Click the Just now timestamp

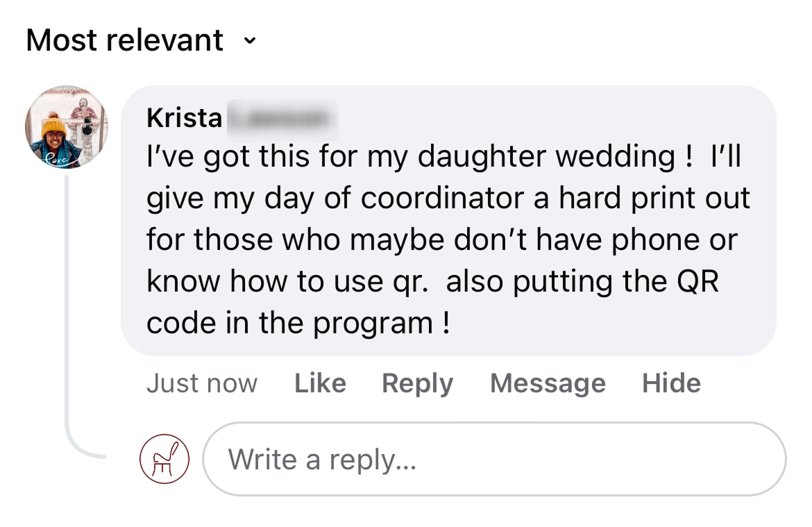pyautogui.click(x=201, y=383)
